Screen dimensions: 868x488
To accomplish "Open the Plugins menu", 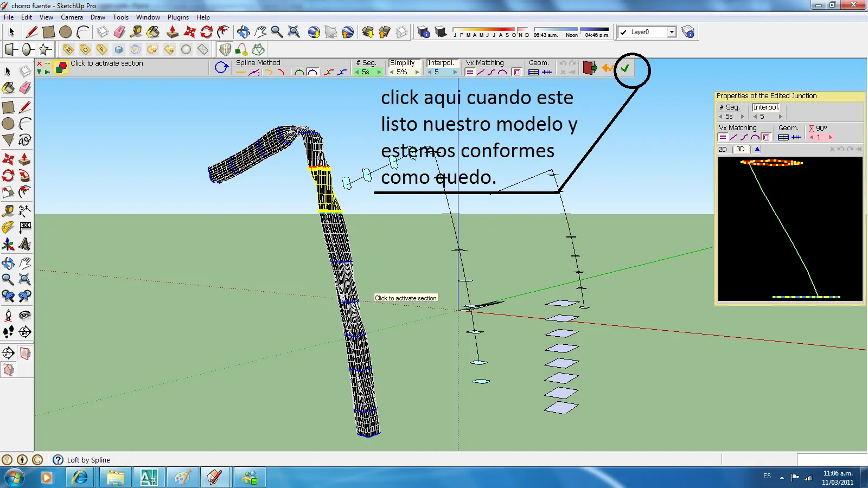I will tap(178, 17).
